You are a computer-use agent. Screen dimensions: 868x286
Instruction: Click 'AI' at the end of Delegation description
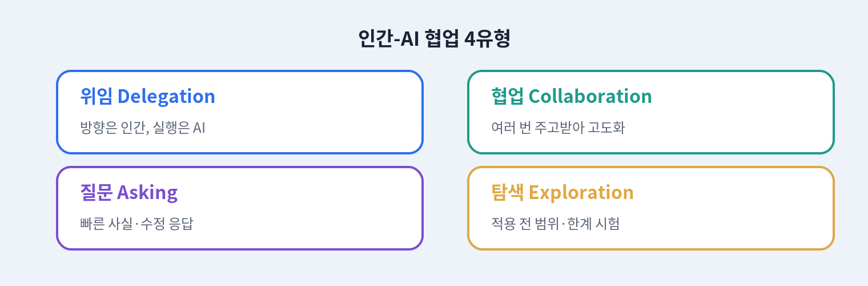[x=199, y=128]
